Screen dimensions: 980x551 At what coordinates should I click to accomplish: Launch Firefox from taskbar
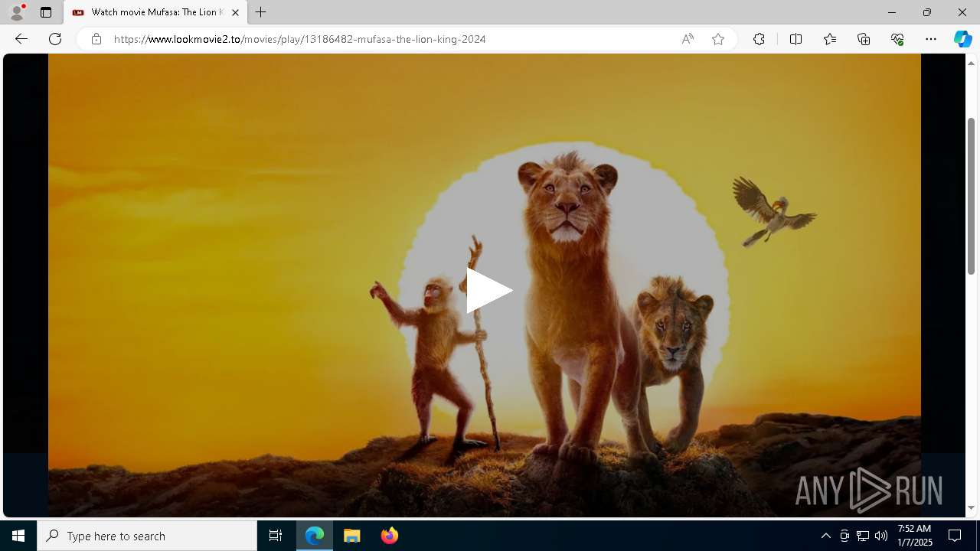[390, 536]
